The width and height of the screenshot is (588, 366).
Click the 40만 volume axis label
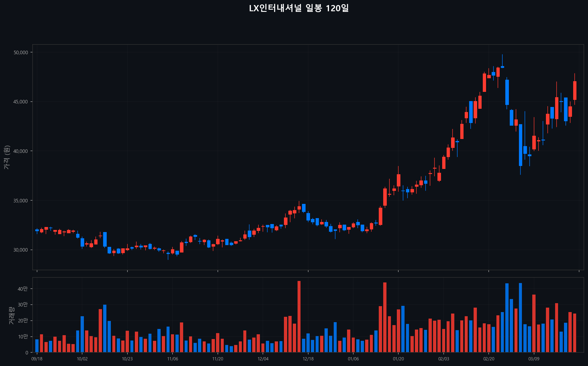point(23,289)
